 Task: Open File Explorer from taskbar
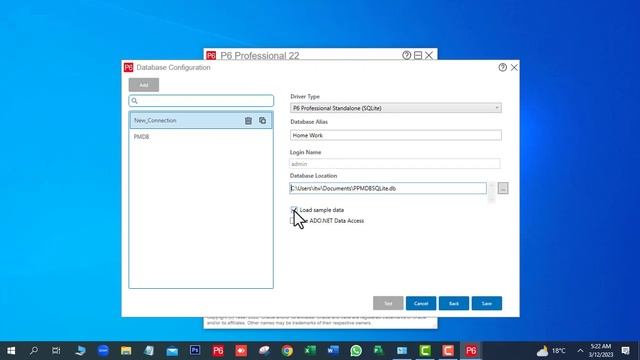click(126, 351)
